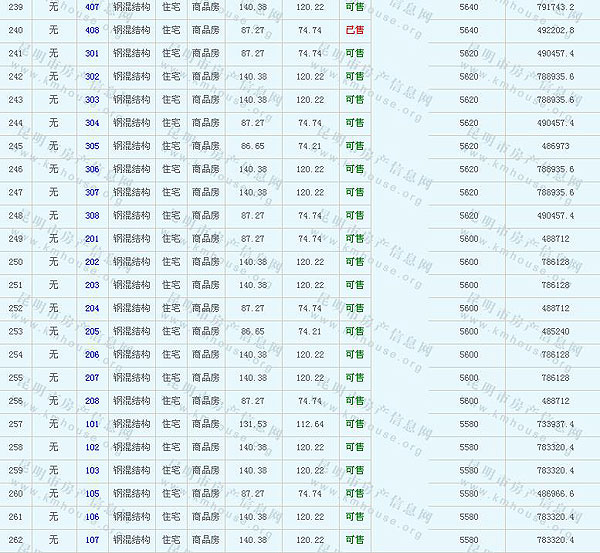
Task: Select room number 303
Action: pyautogui.click(x=92, y=100)
